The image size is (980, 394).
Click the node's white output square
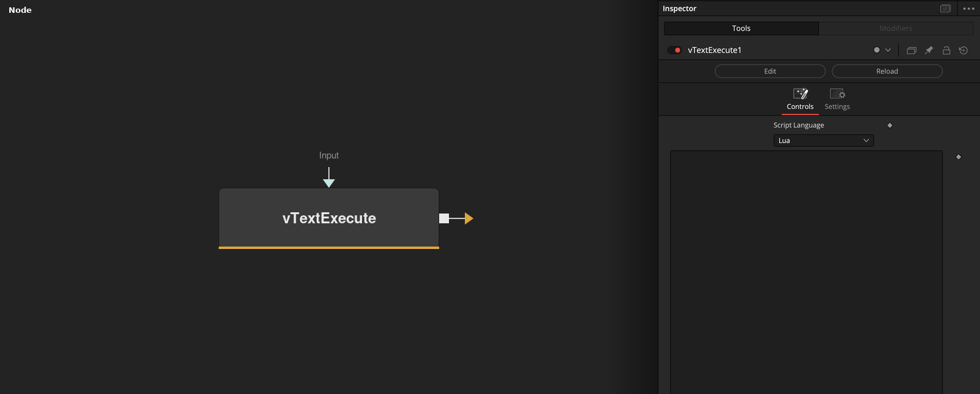[x=444, y=218]
